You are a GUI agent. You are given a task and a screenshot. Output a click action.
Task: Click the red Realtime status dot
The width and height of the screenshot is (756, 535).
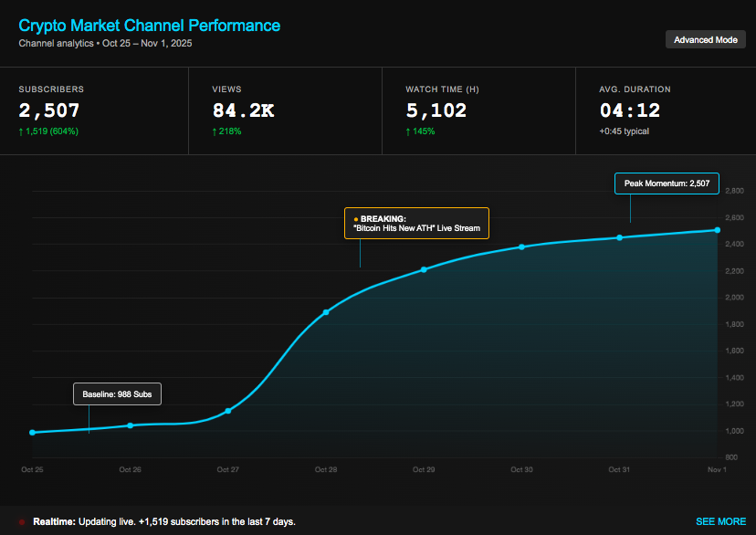22,522
